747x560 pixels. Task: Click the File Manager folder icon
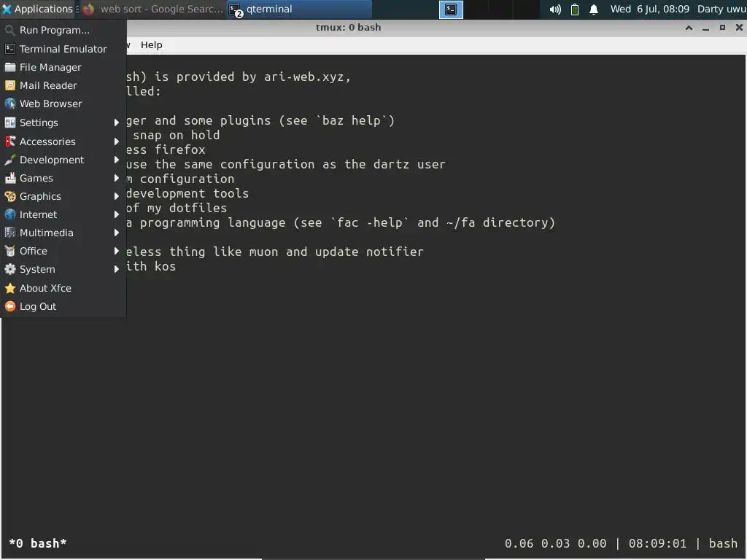click(9, 67)
